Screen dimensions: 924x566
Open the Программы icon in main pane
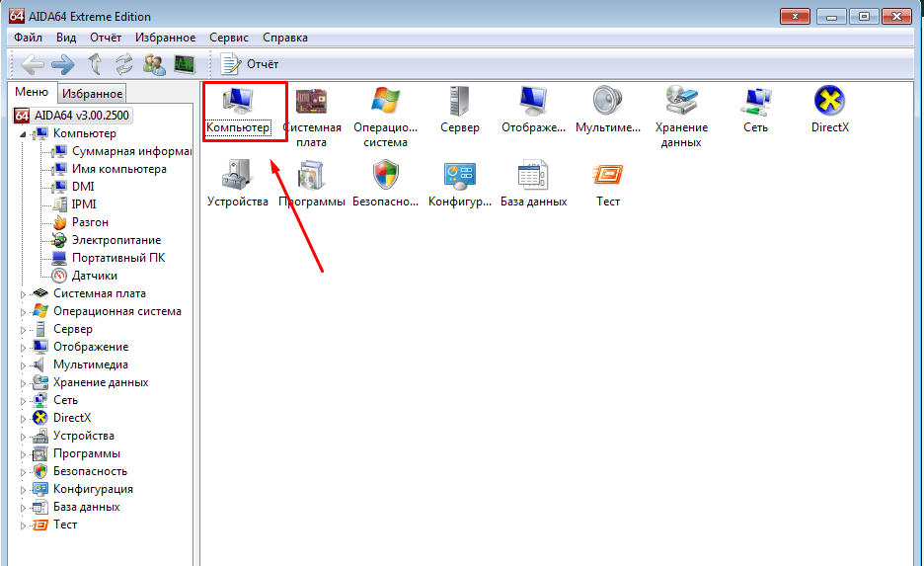[x=311, y=184]
